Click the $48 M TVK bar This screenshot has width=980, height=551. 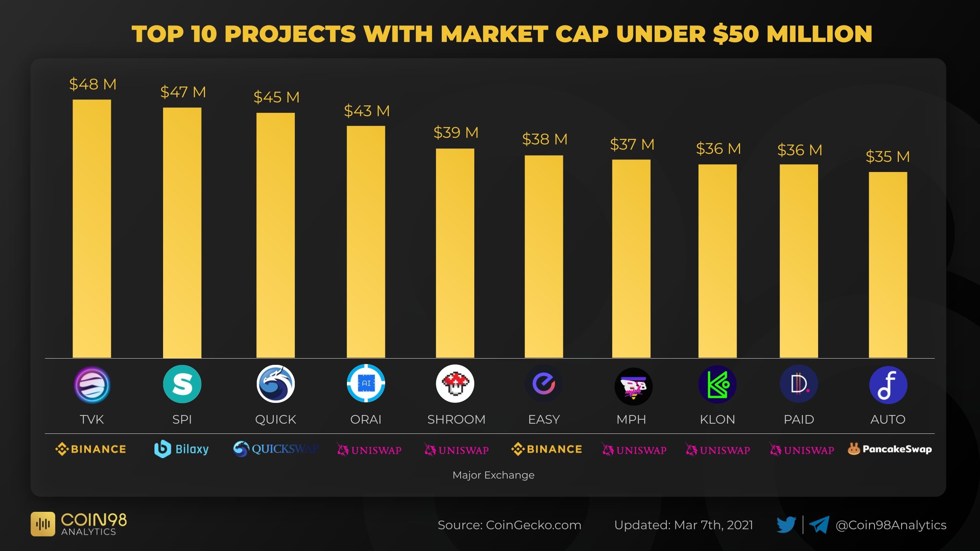[92, 229]
